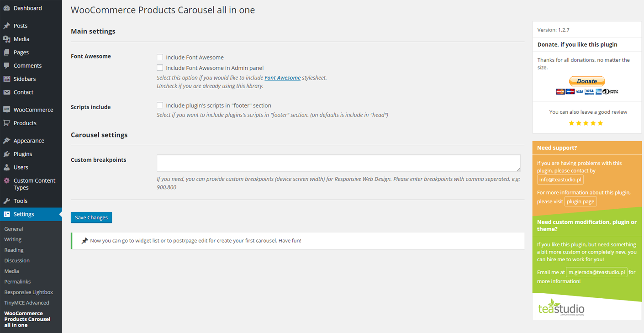644x333 pixels.
Task: Open the WooCommerce menu item
Action: tap(33, 110)
